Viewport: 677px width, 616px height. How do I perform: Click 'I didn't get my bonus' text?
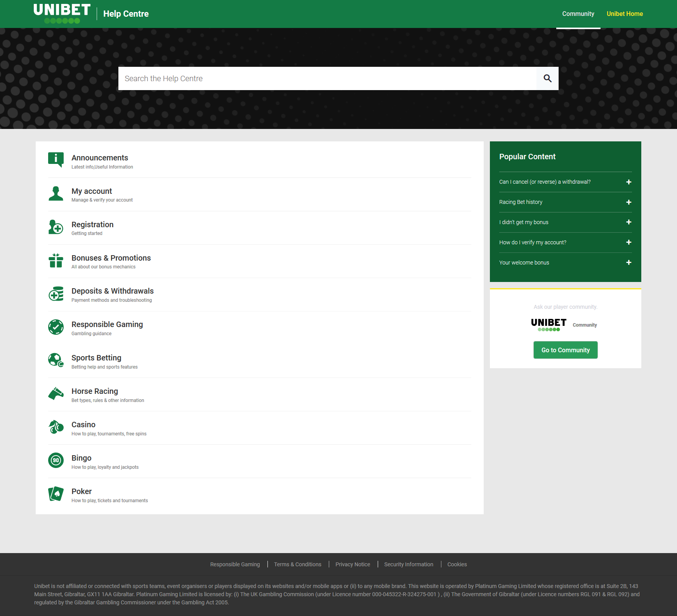click(524, 222)
